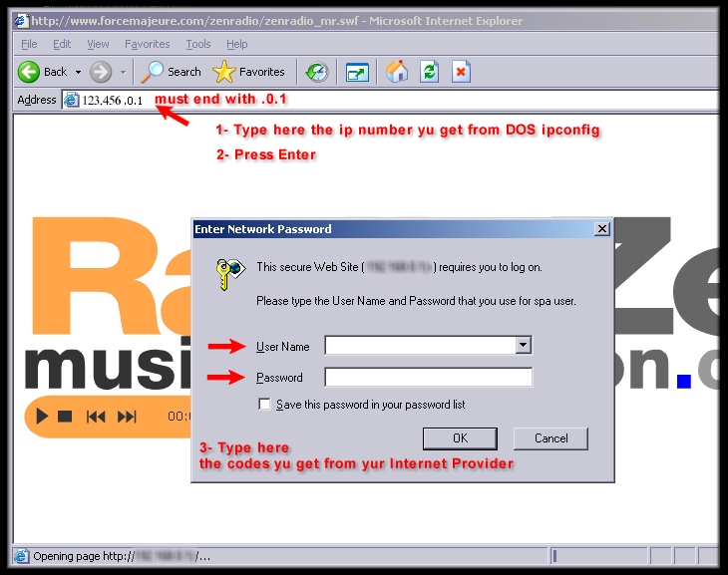Stop the Zen Radio playback

65,417
